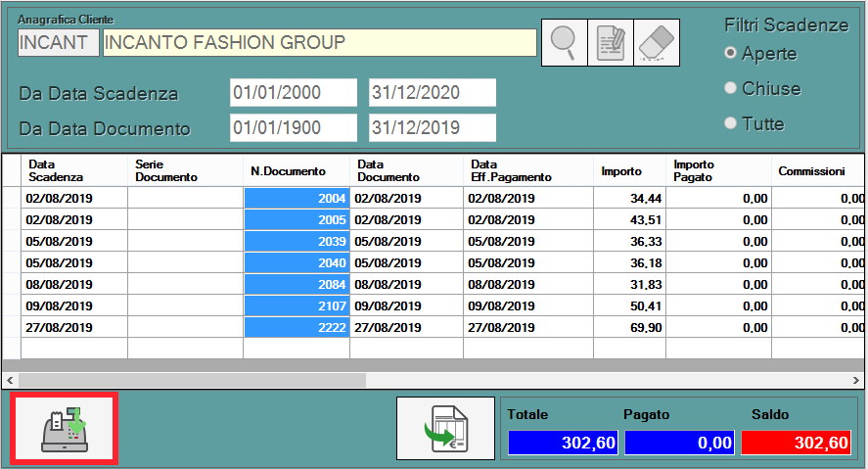Select the Chiuse filter option
Screen dimensions: 868x469
(x=730, y=88)
